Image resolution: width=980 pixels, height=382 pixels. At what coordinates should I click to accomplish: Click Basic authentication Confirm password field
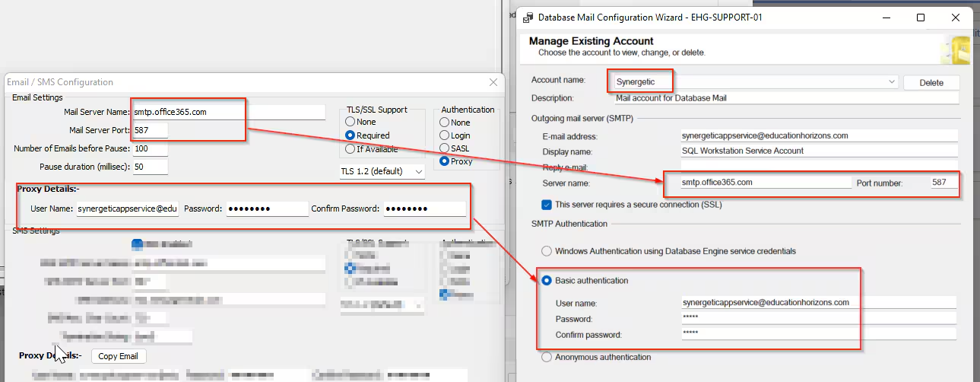(x=819, y=333)
